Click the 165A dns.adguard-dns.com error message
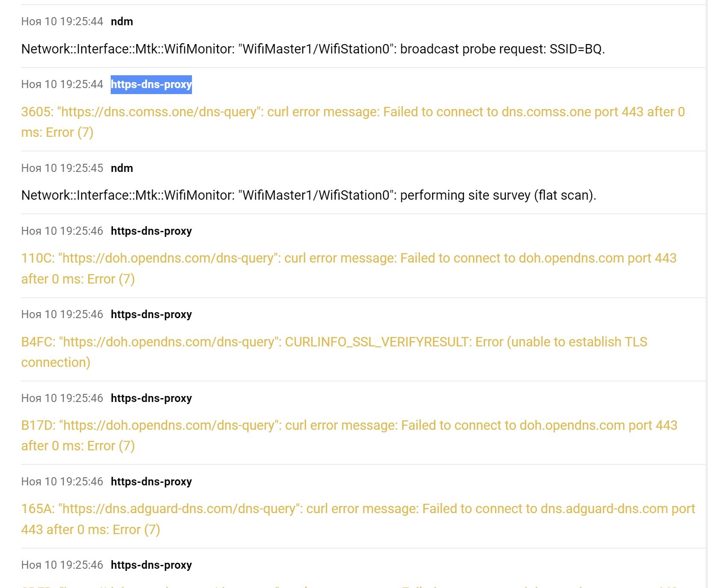 click(x=358, y=519)
